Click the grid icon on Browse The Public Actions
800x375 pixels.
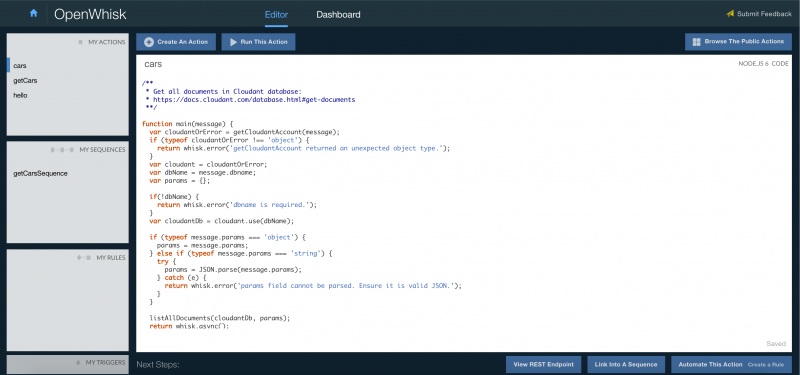[696, 42]
